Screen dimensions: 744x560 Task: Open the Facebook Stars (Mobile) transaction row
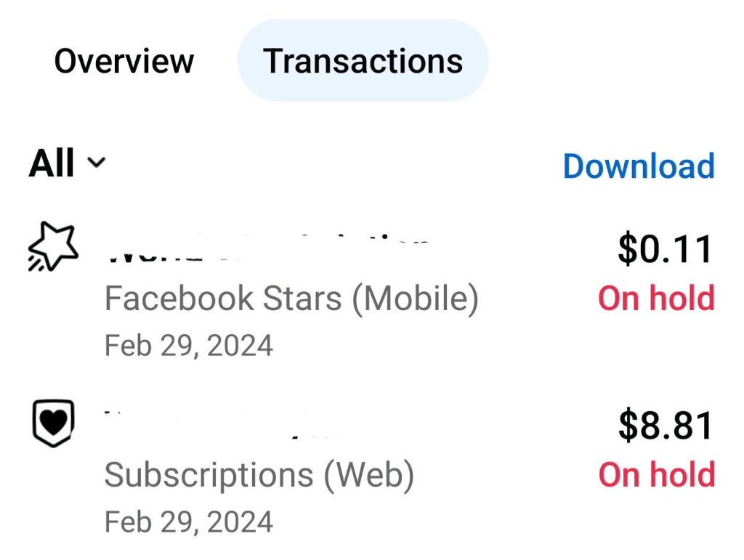pos(291,298)
